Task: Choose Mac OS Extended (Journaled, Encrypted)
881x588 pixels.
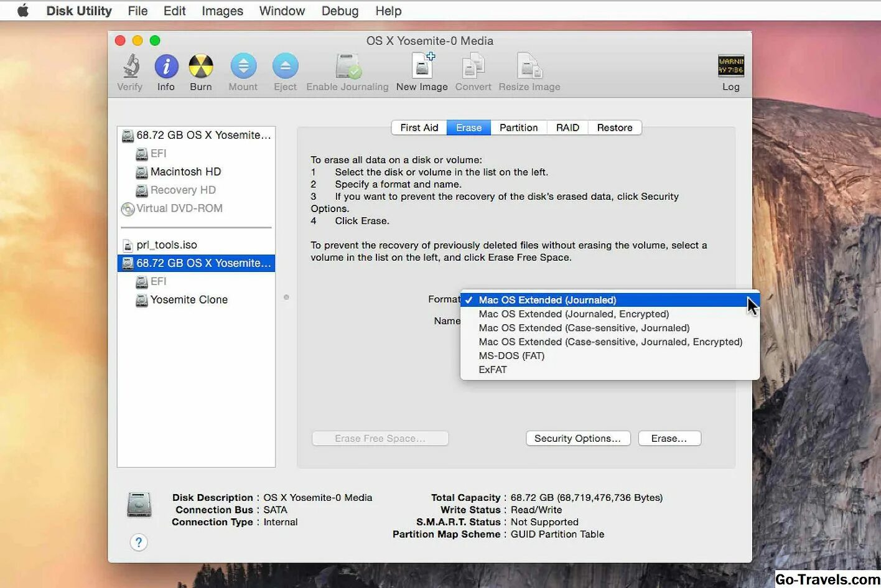Action: 610,314
